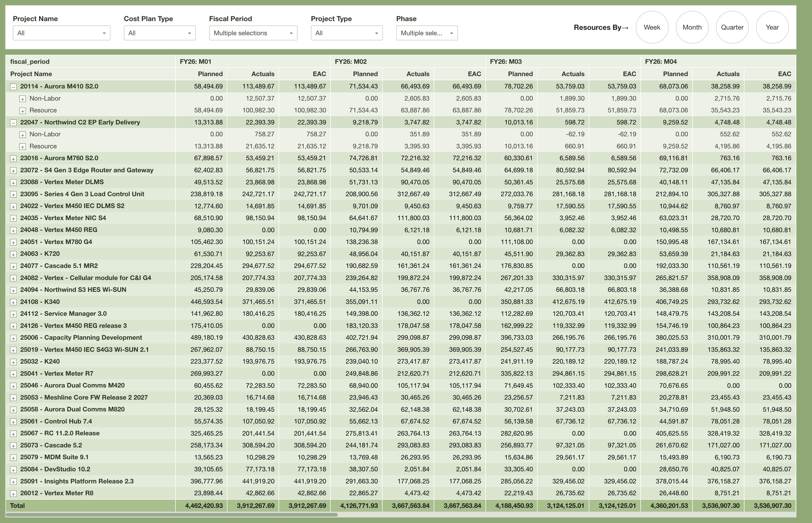
Task: Expand 25084 - DevStudio 10.2 row
Action: pyautogui.click(x=13, y=470)
